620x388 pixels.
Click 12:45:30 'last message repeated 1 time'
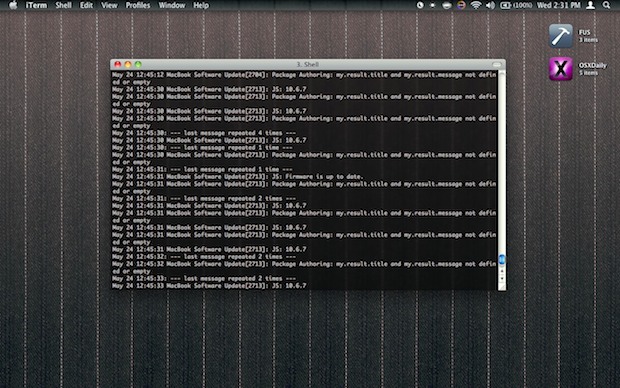pyautogui.click(x=202, y=148)
